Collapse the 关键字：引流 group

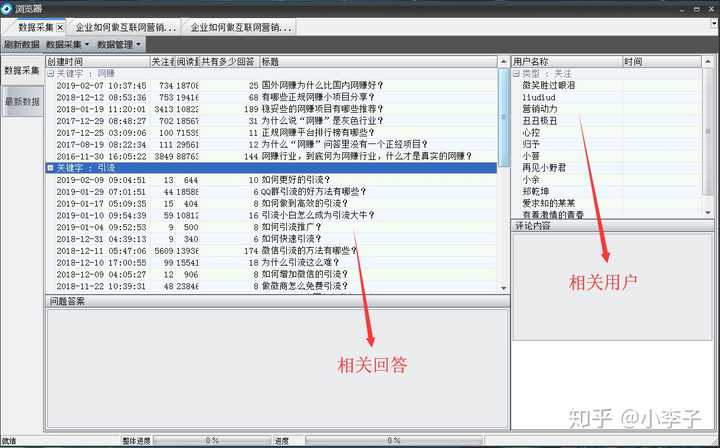(51, 168)
